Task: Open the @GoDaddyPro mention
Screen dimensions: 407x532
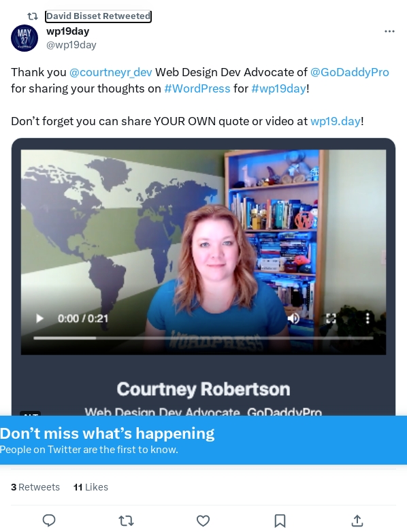Action: tap(350, 72)
